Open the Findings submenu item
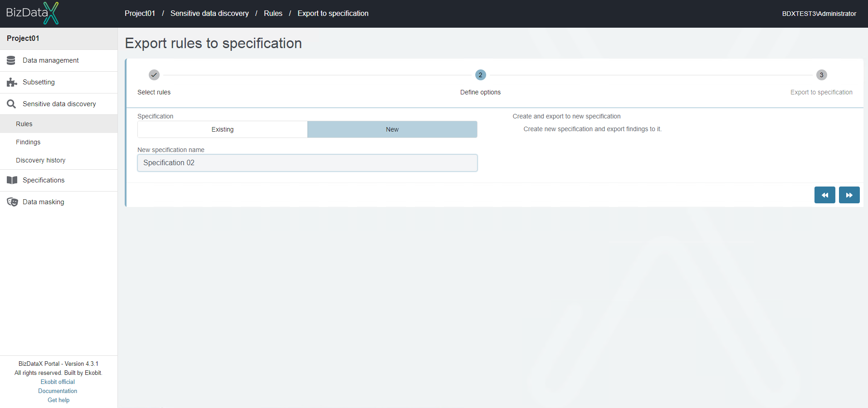868x408 pixels. [59, 142]
